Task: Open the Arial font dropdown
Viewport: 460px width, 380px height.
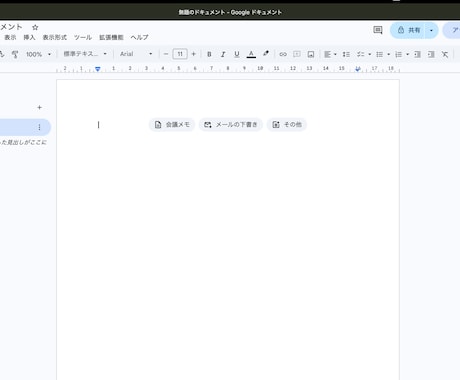Action: click(x=136, y=54)
